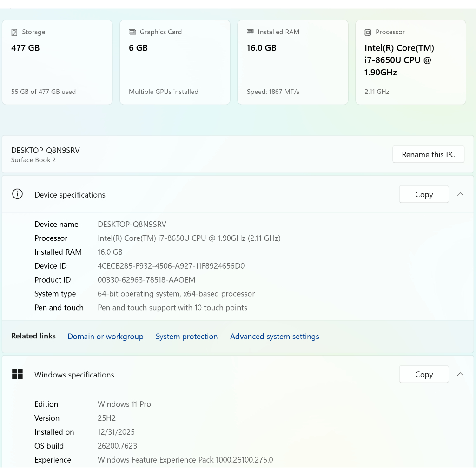
Task: Click the Device ID value text
Action: 171,266
